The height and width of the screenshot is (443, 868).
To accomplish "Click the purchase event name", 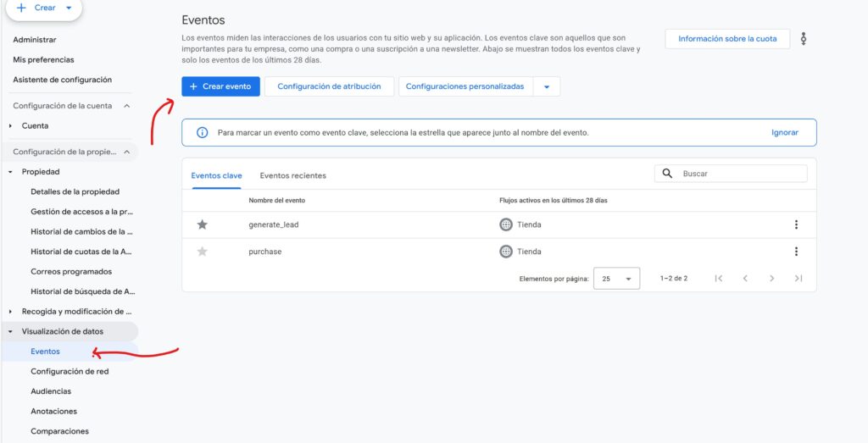I will (265, 252).
